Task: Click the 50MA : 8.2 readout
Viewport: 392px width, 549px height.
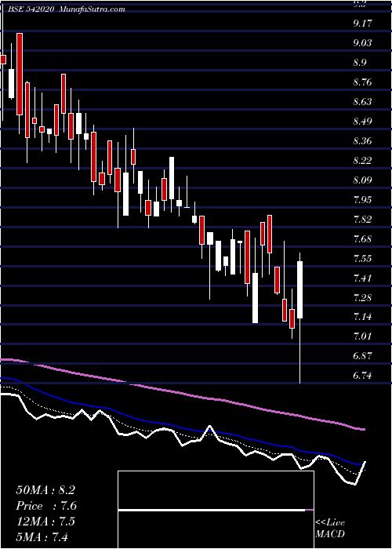Action: [45, 490]
